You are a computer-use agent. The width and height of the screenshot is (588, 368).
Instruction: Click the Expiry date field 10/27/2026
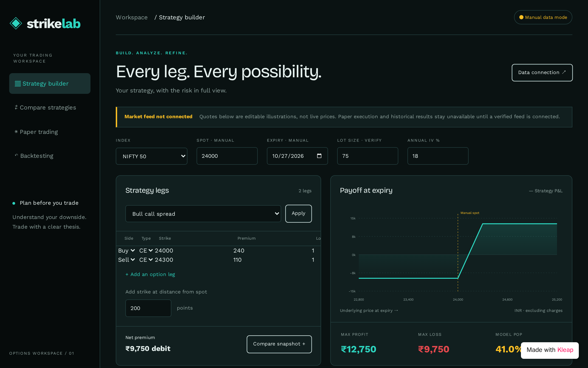coord(297,156)
